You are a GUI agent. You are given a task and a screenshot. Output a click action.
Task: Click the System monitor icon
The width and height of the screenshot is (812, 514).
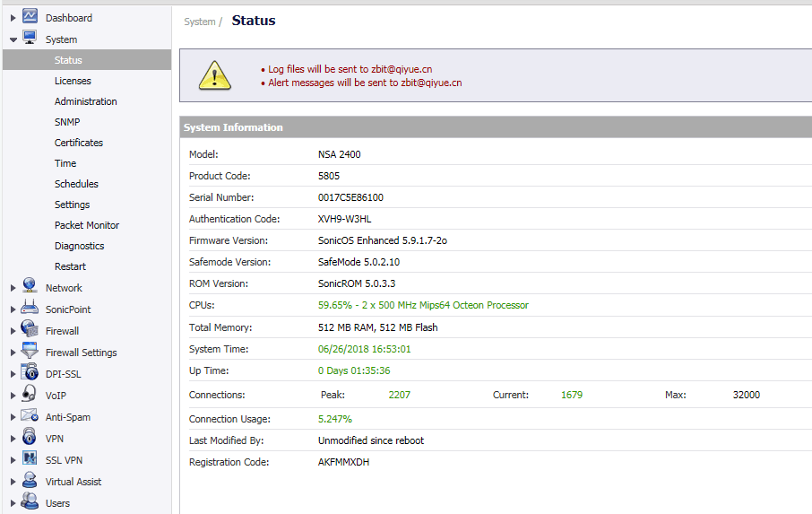click(x=30, y=38)
